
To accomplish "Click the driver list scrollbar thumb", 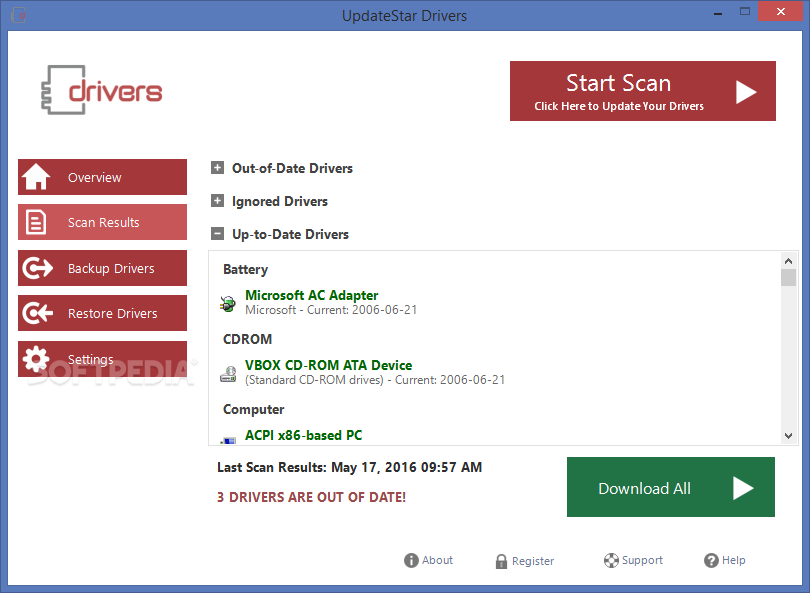I will click(x=788, y=277).
